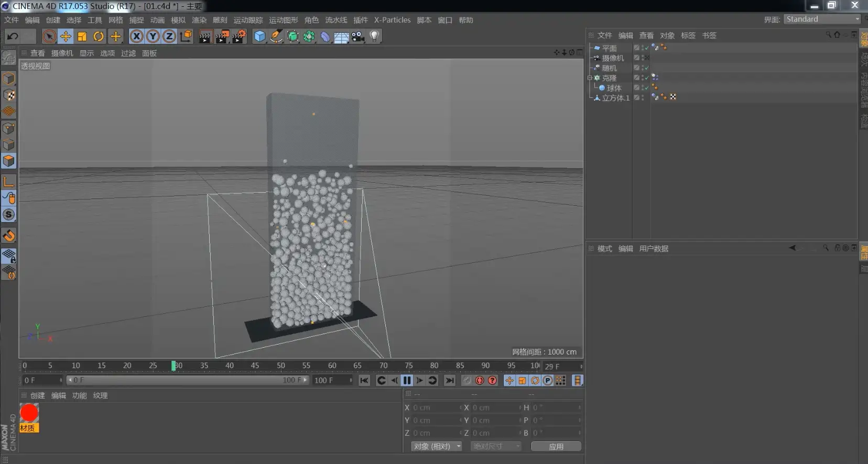868x464 pixels.
Task: Open the floor environment icon
Action: [x=342, y=37]
